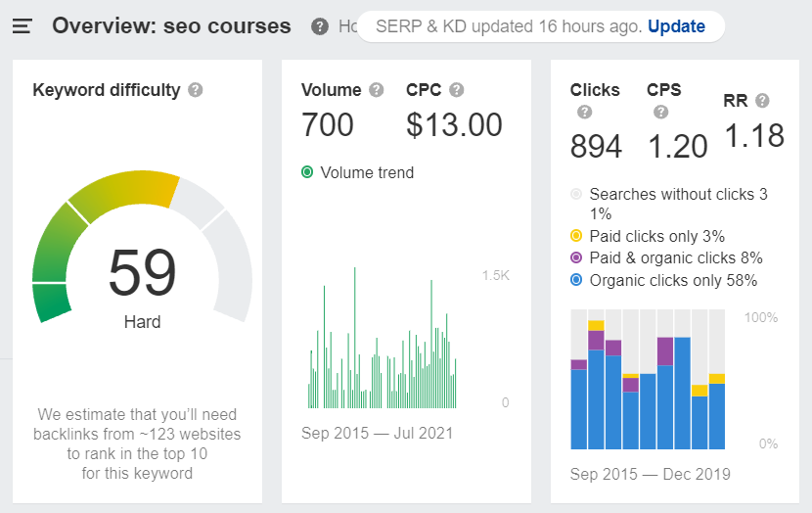The height and width of the screenshot is (513, 812).
Task: Open the hamburger menu icon
Action: [23, 26]
